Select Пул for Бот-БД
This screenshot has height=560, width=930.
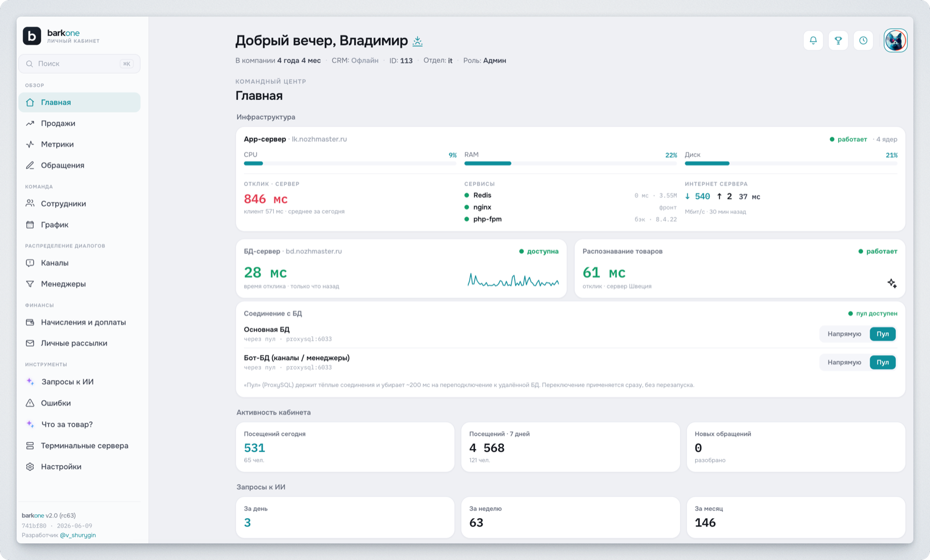pos(882,362)
